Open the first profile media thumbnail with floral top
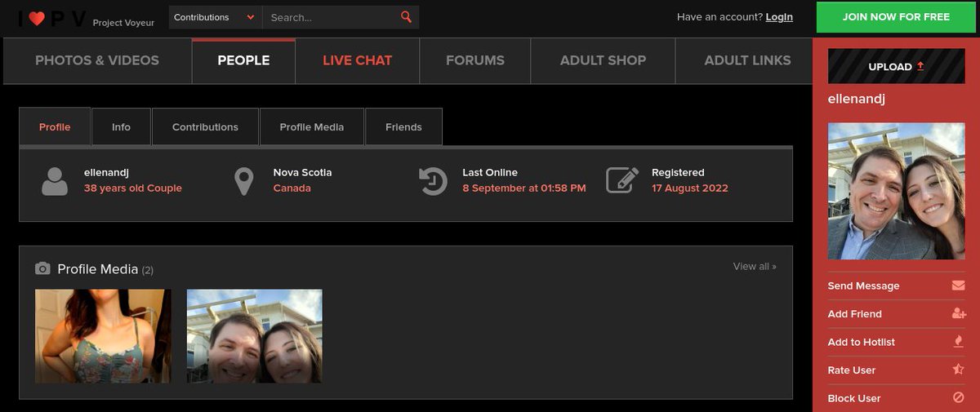The width and height of the screenshot is (980, 412). click(x=103, y=336)
